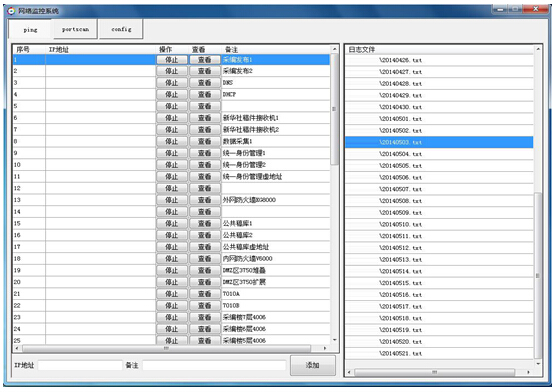Click the 添加 button
Image resolution: width=552 pixels, height=392 pixels.
313,365
